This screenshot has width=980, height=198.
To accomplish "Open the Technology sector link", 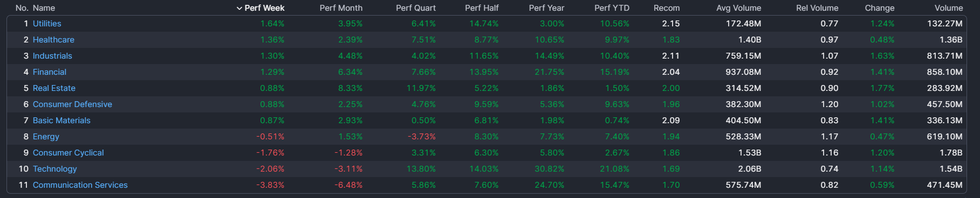I will [55, 169].
